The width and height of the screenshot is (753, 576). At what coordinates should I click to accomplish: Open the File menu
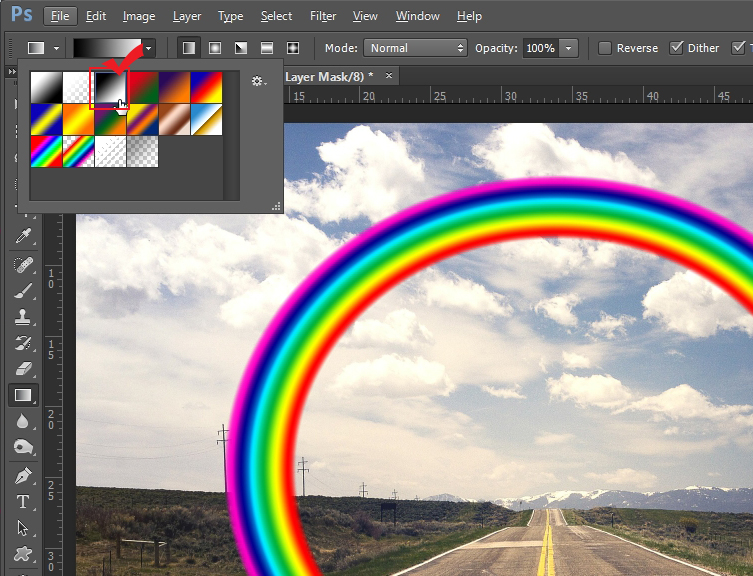click(x=60, y=16)
